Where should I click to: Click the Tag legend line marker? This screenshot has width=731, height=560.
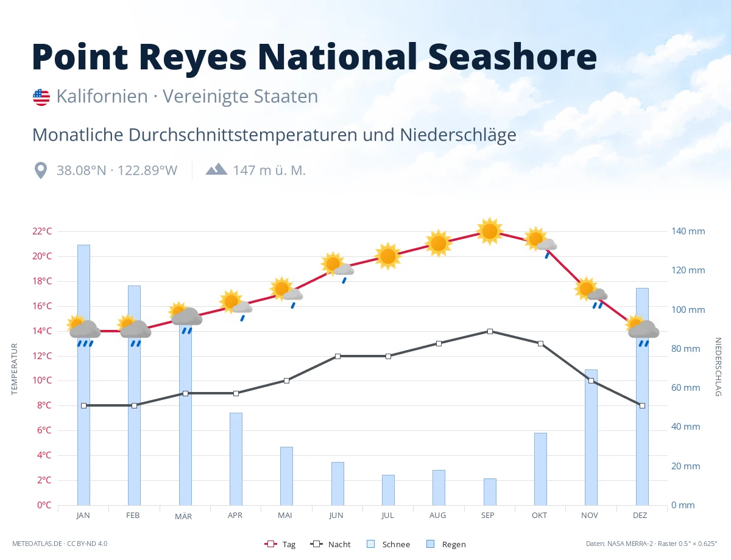pyautogui.click(x=271, y=544)
